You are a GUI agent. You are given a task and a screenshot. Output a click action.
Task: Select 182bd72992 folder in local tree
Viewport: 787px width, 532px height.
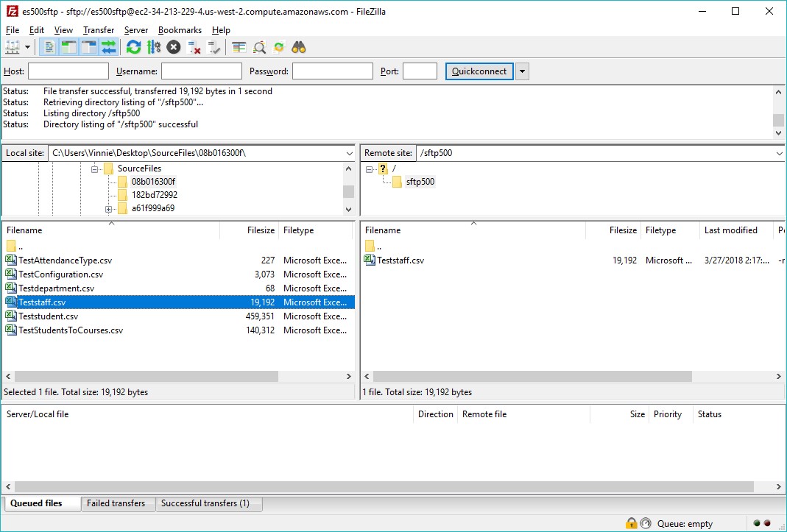click(155, 195)
